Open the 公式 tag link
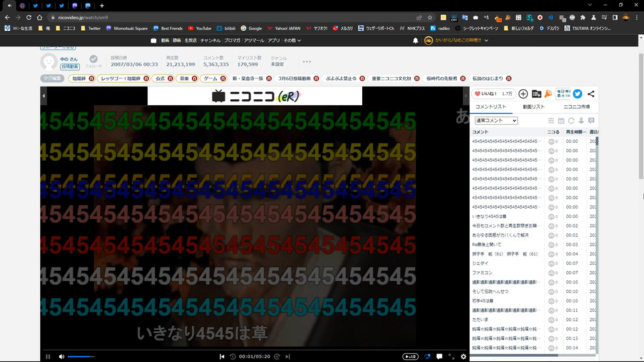The height and width of the screenshot is (362, 644). point(160,78)
